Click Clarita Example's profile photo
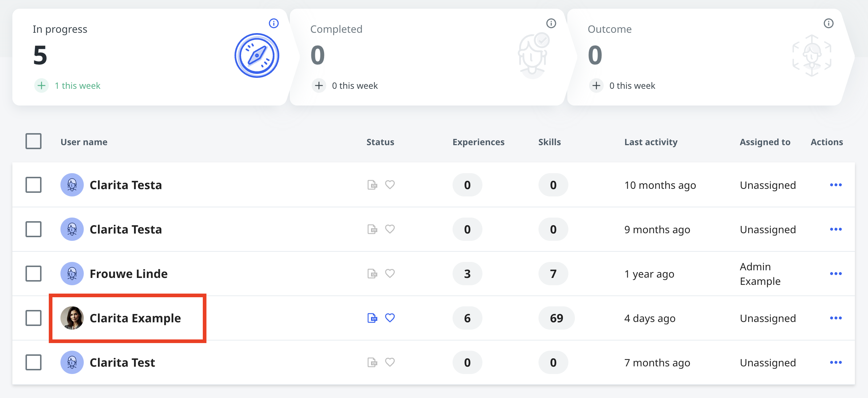The height and width of the screenshot is (398, 868). (x=72, y=318)
